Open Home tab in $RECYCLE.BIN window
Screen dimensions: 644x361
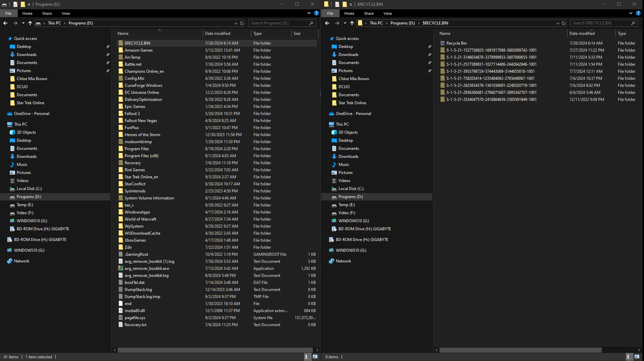[x=349, y=13]
